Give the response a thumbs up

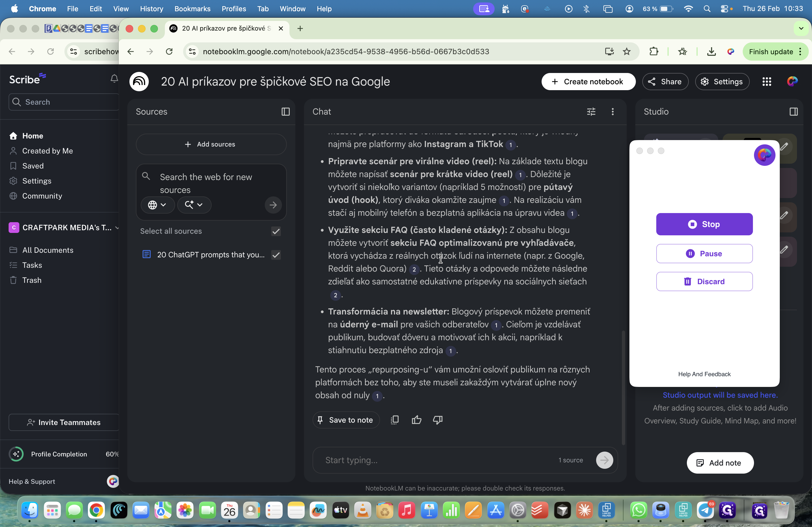(x=416, y=420)
